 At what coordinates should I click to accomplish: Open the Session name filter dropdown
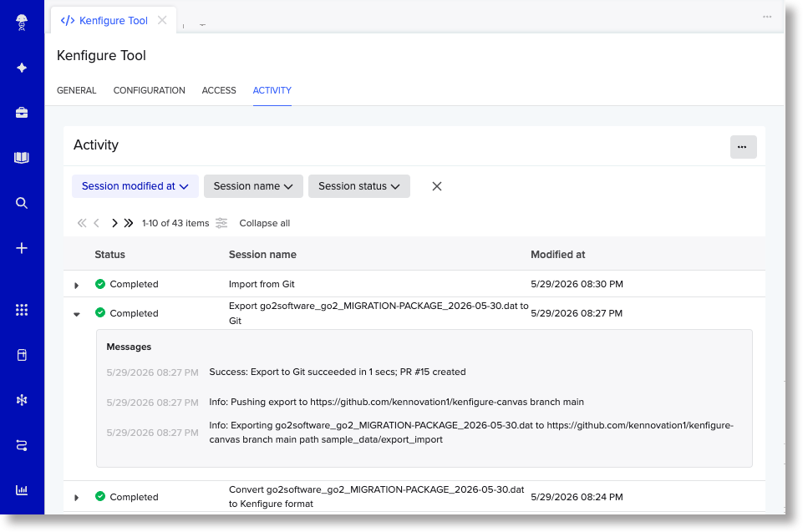[x=253, y=186]
